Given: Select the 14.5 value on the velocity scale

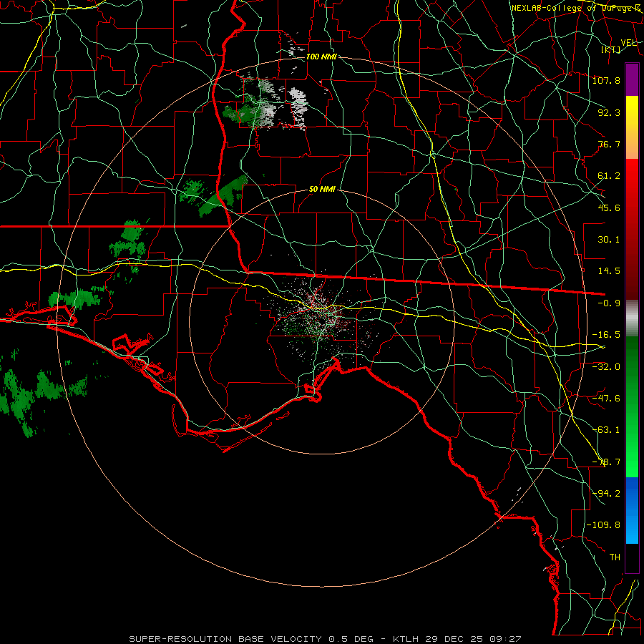Looking at the screenshot, I should click(609, 271).
